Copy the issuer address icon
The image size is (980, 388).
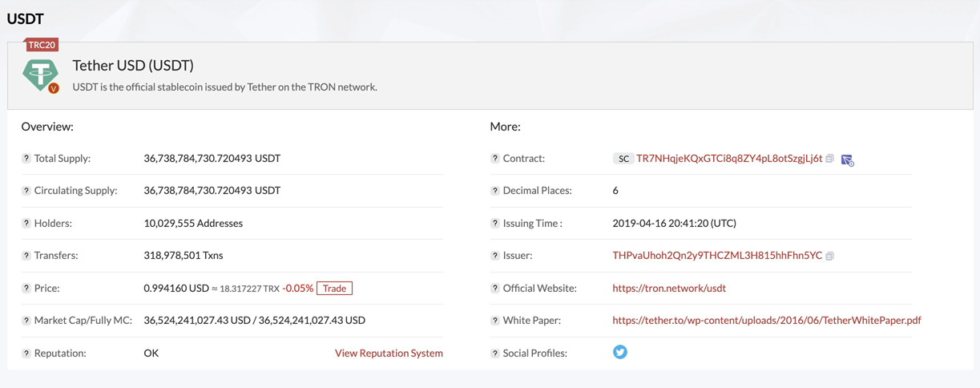coord(830,256)
